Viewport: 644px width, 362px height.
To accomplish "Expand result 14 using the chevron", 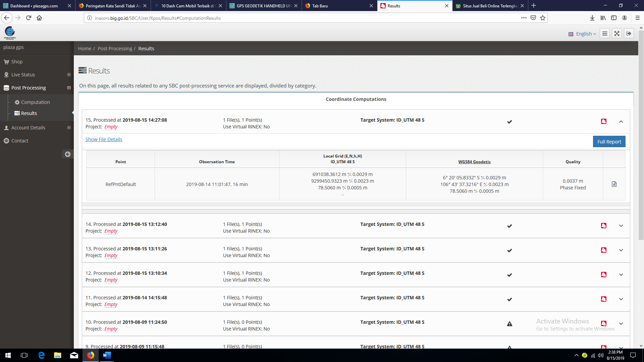I will [x=621, y=226].
